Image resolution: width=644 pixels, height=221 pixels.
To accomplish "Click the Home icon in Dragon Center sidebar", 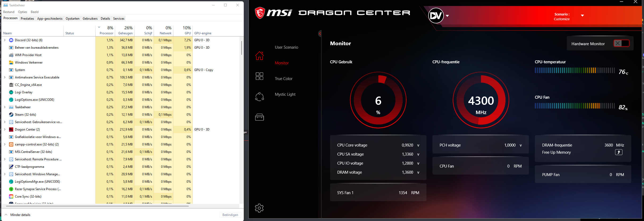I will 259,56.
